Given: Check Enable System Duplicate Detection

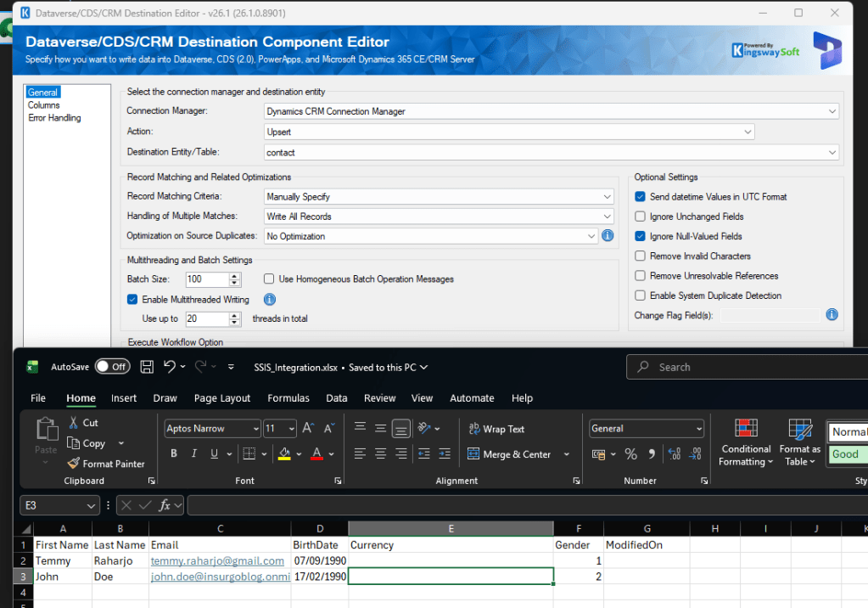Looking at the screenshot, I should (x=640, y=296).
